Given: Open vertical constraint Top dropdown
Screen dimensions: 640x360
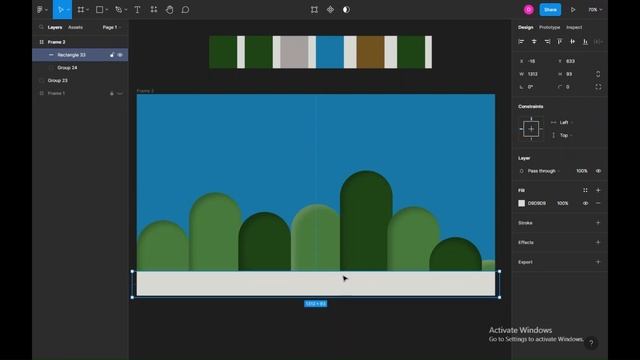Looking at the screenshot, I should pyautogui.click(x=565, y=135).
